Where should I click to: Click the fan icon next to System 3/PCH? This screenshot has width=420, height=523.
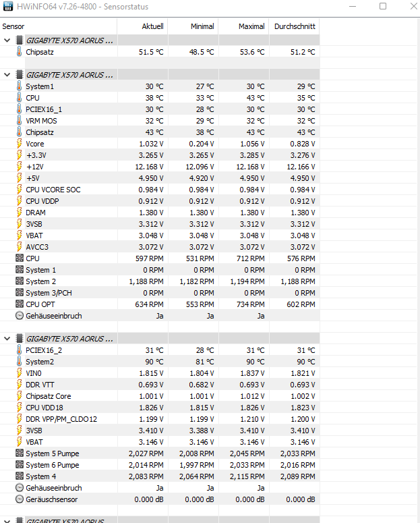click(20, 292)
